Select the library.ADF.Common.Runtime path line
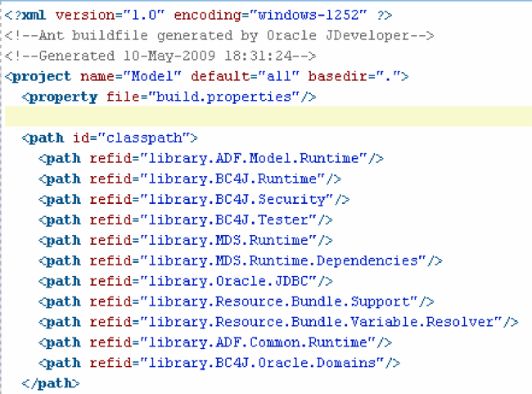 pyautogui.click(x=215, y=342)
